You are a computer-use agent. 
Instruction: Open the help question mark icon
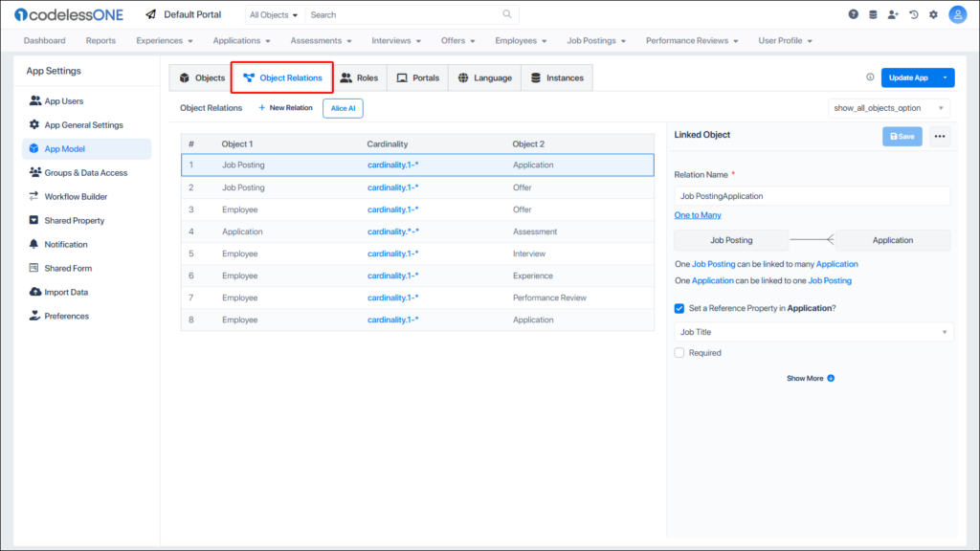(x=853, y=14)
